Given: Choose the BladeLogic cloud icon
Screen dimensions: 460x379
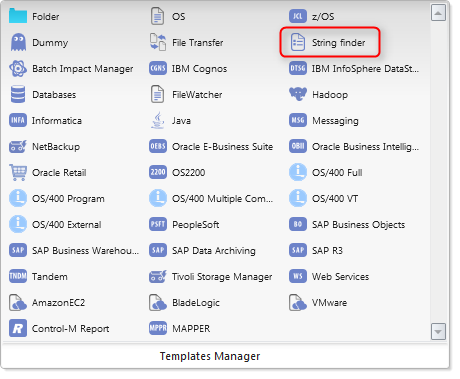Looking at the screenshot, I should (x=158, y=302).
